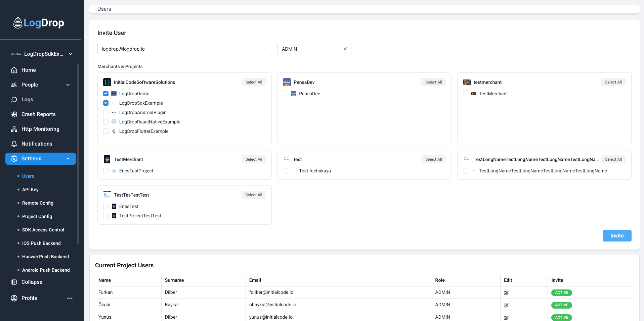Click the ACTIVE badge for Furkan
644x321 pixels.
(x=561, y=293)
